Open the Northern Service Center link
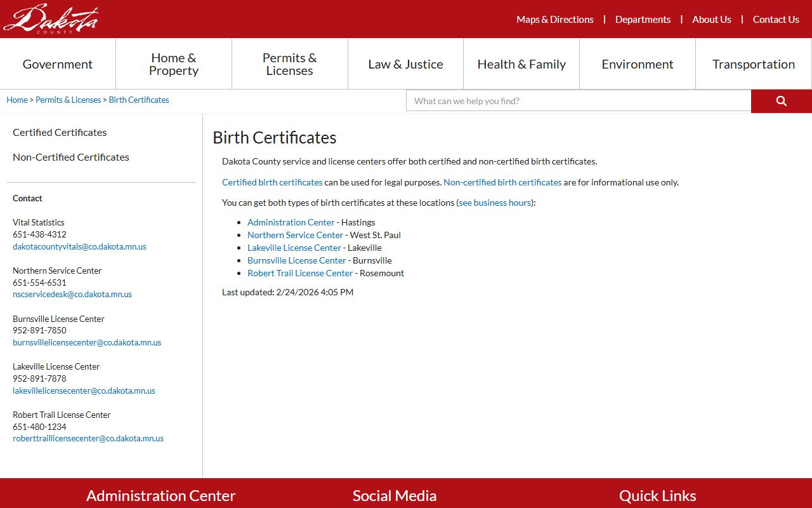The image size is (812, 508). pos(295,235)
